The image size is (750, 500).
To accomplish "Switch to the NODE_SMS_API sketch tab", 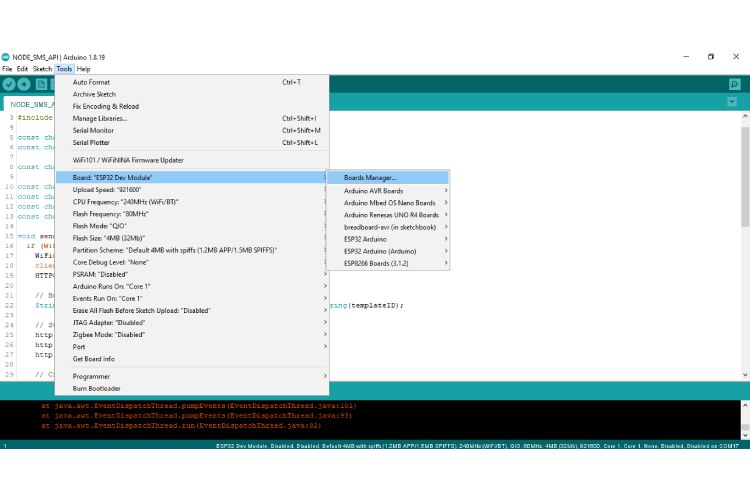I will [x=30, y=104].
